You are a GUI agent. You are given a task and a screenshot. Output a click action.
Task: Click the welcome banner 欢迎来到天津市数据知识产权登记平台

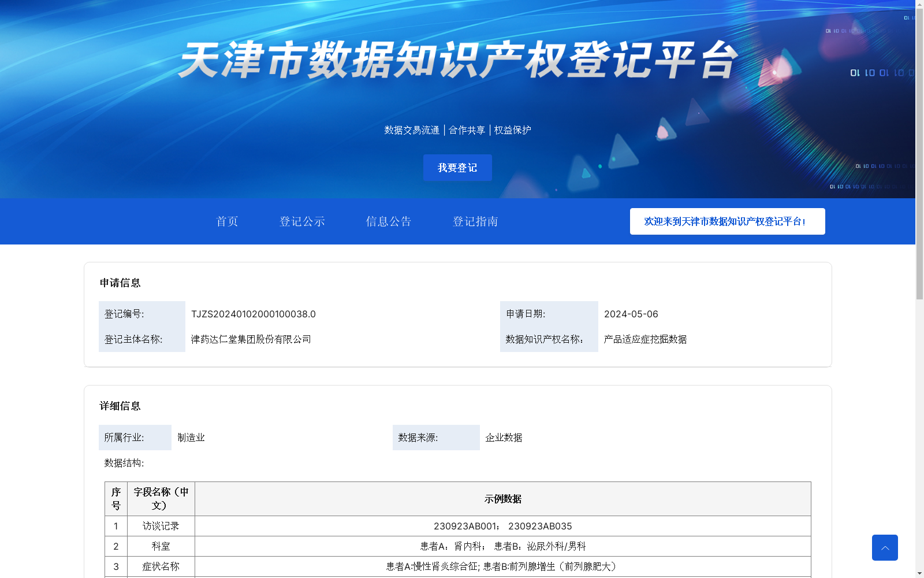pos(727,221)
